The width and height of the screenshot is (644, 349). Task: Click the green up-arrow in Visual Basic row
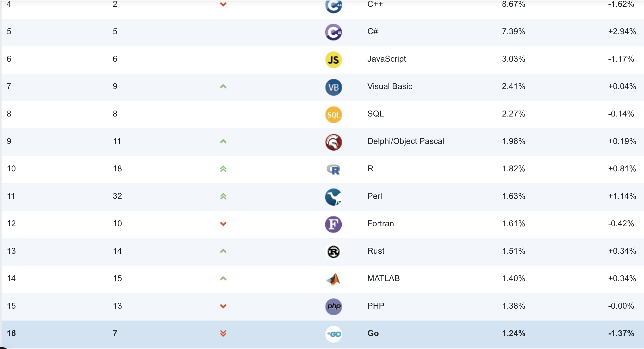click(223, 86)
